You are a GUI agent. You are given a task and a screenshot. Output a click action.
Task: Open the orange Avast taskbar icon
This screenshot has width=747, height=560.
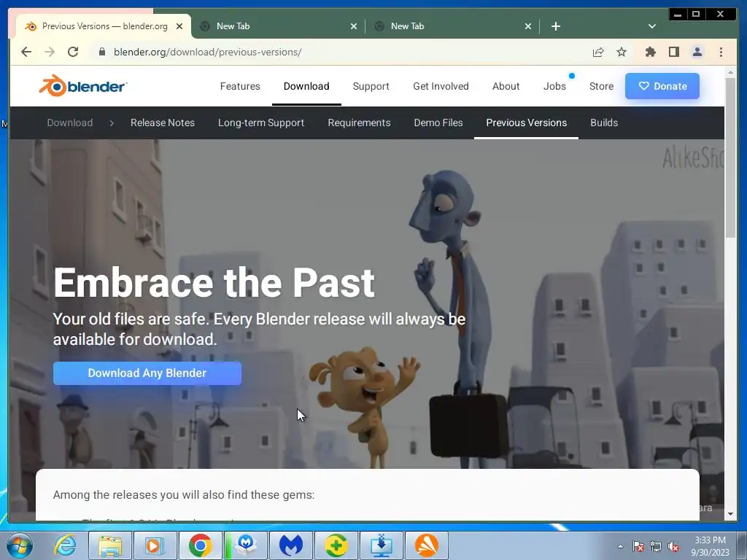pos(427,545)
